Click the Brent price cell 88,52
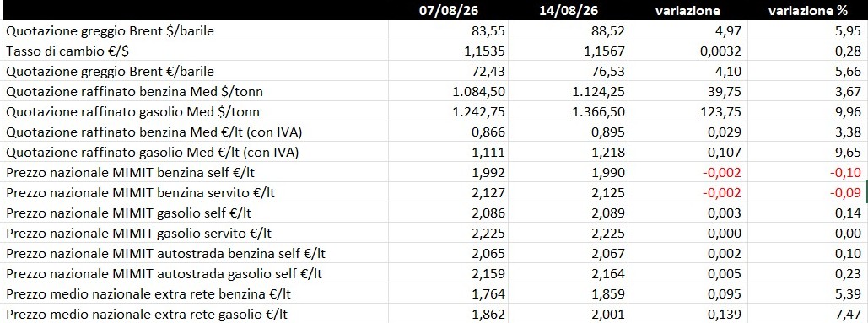The width and height of the screenshot is (868, 323). [568, 31]
